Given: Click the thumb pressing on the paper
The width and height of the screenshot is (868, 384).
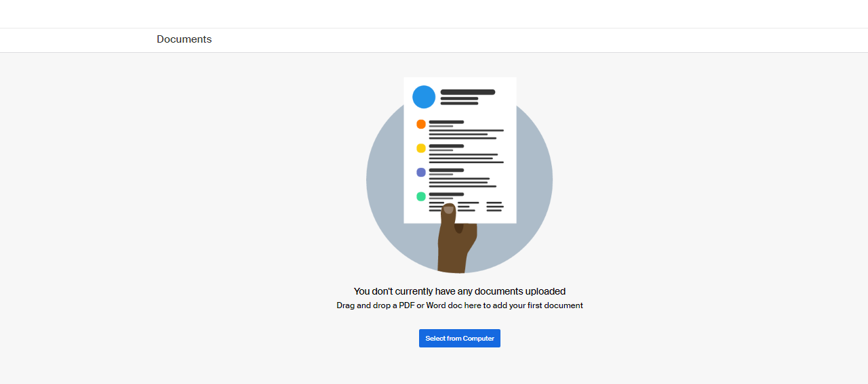Looking at the screenshot, I should 449,212.
